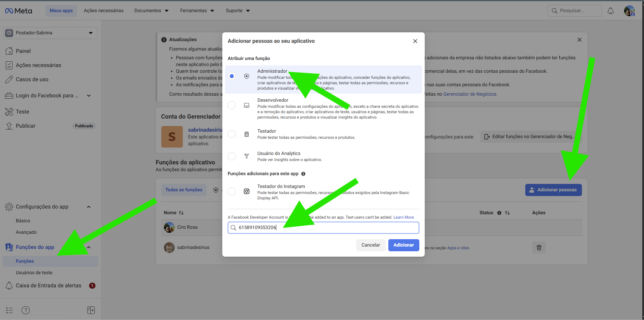Go to Ações necessárias in top bar
The image size is (644, 320).
pyautogui.click(x=104, y=11)
